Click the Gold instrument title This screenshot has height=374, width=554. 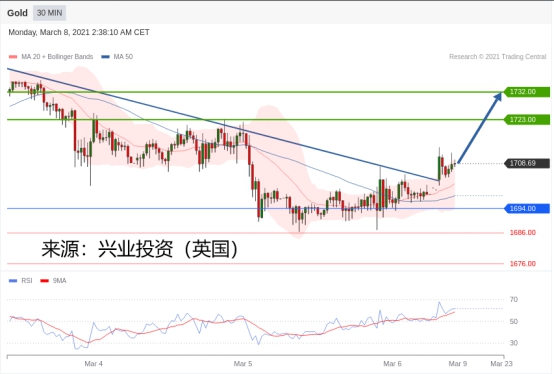click(x=17, y=13)
